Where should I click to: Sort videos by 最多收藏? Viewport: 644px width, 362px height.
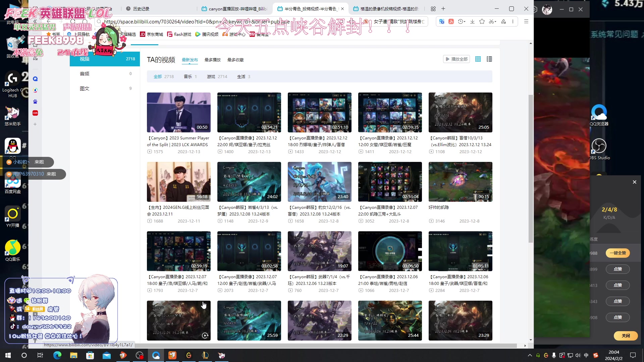(x=235, y=60)
